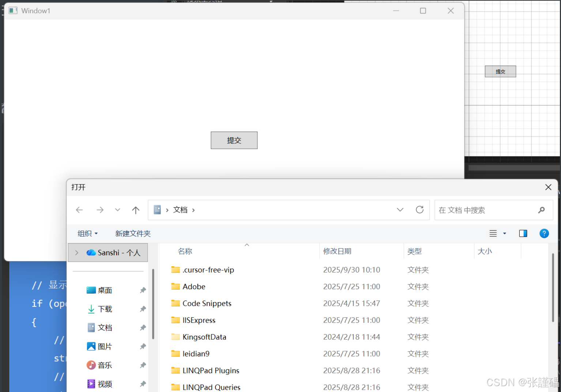The width and height of the screenshot is (561, 392).
Task: Click the KingsoftData folder icon
Action: (176, 337)
